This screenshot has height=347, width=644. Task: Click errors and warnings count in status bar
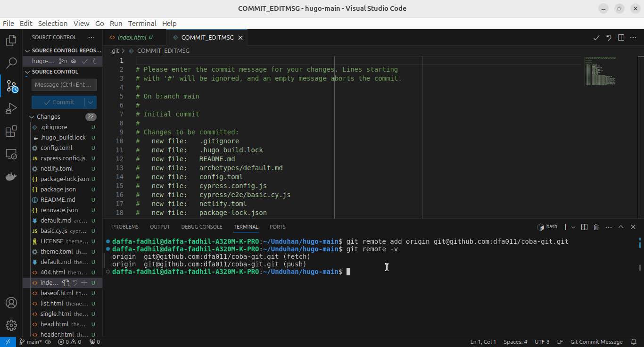70,342
